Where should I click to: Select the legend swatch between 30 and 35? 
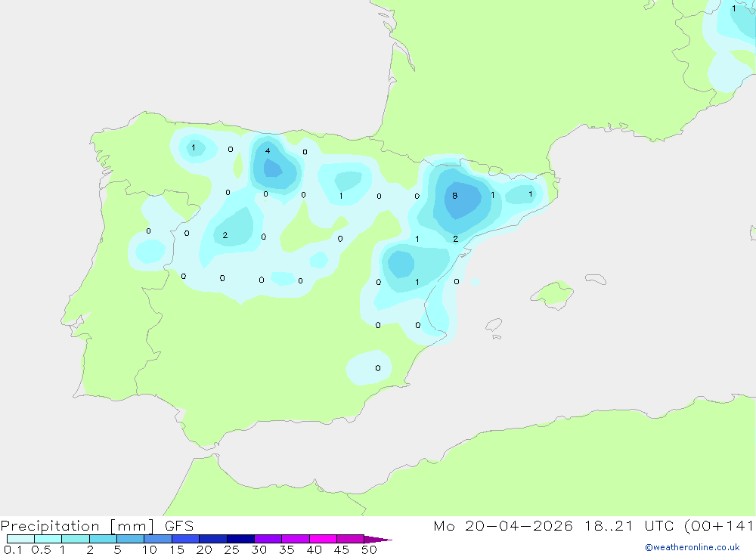coord(268,539)
